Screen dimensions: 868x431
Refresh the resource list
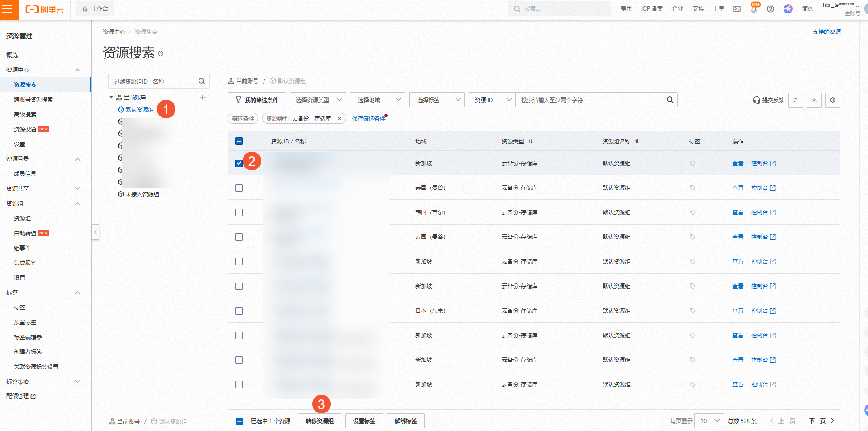click(x=796, y=100)
